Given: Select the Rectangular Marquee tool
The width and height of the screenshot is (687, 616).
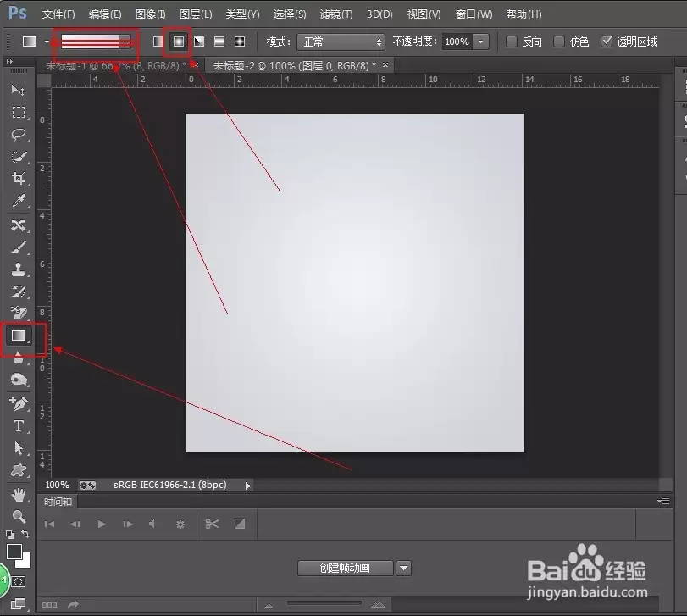Looking at the screenshot, I should [x=19, y=112].
